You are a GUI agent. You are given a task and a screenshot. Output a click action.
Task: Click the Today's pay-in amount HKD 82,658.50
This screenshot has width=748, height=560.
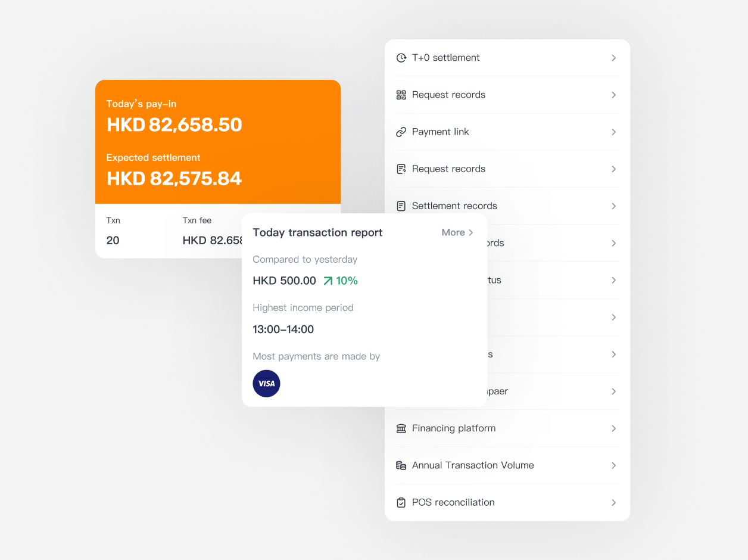[174, 125]
